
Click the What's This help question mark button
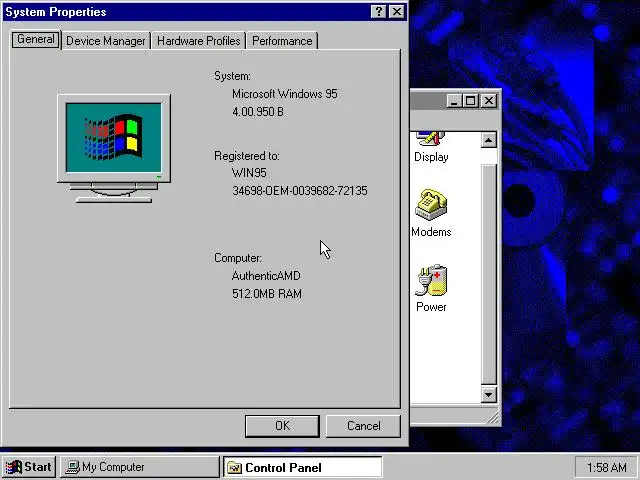tap(378, 11)
